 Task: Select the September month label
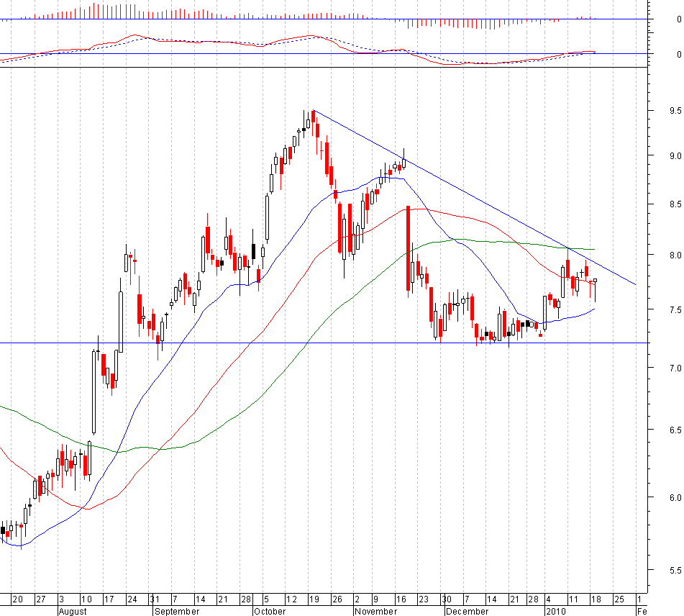(177, 611)
